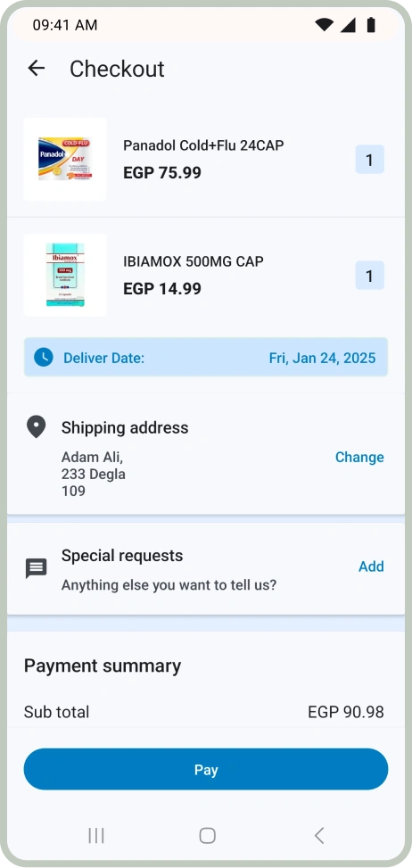The height and width of the screenshot is (868, 412).
Task: Change quantity of Panadol Cold+Flu 24CAP
Action: pos(369,160)
